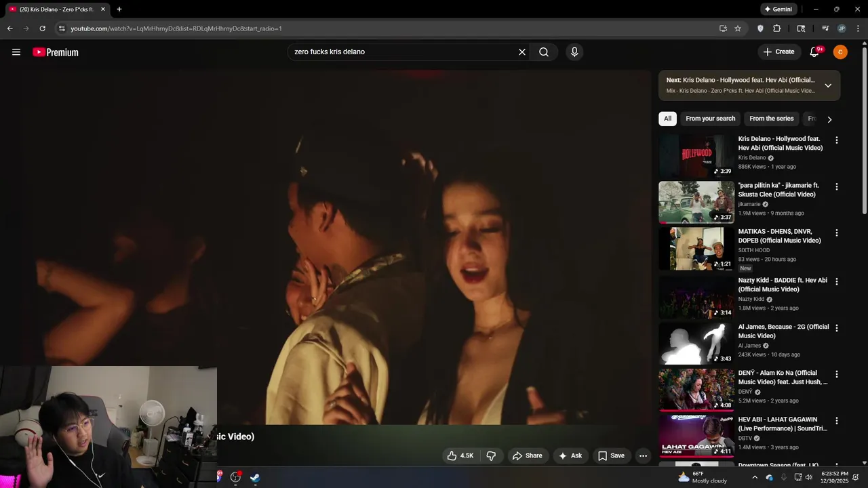Bookmark this page with the star
This screenshot has height=488, width=868.
pyautogui.click(x=738, y=28)
